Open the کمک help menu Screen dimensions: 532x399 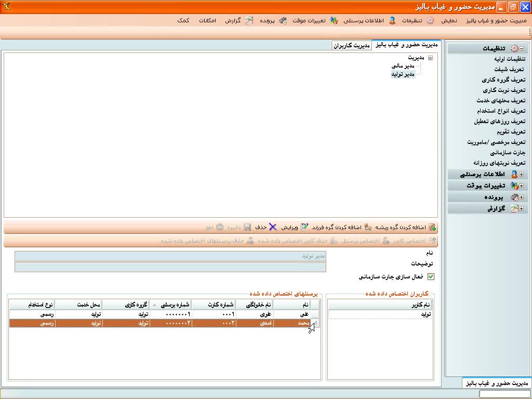click(183, 21)
